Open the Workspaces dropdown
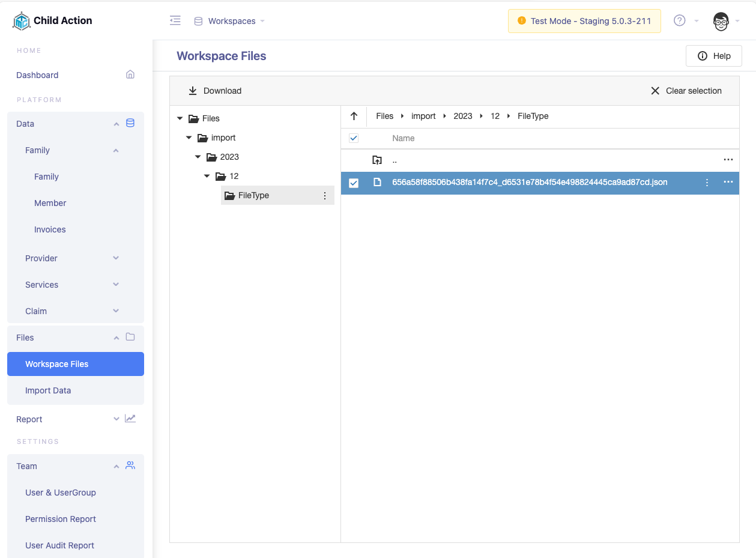 (x=231, y=21)
